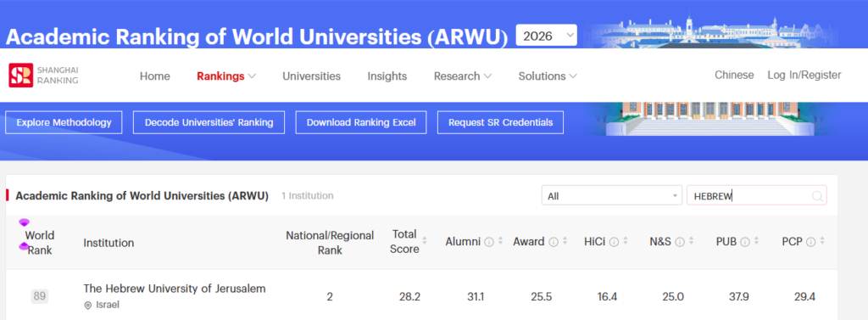Viewport: 868px width, 320px height.
Task: Click the HEBREW search input field
Action: click(757, 196)
